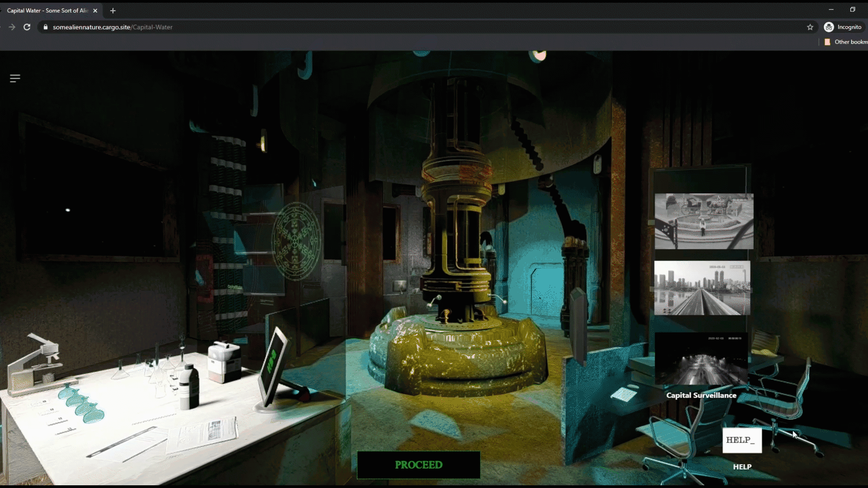Open the Capital Surveillance label link
Image resolution: width=868 pixels, height=488 pixels.
coord(701,395)
